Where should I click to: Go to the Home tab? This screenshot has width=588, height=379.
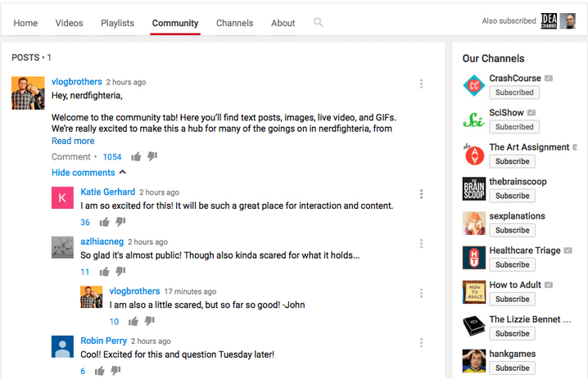[25, 23]
